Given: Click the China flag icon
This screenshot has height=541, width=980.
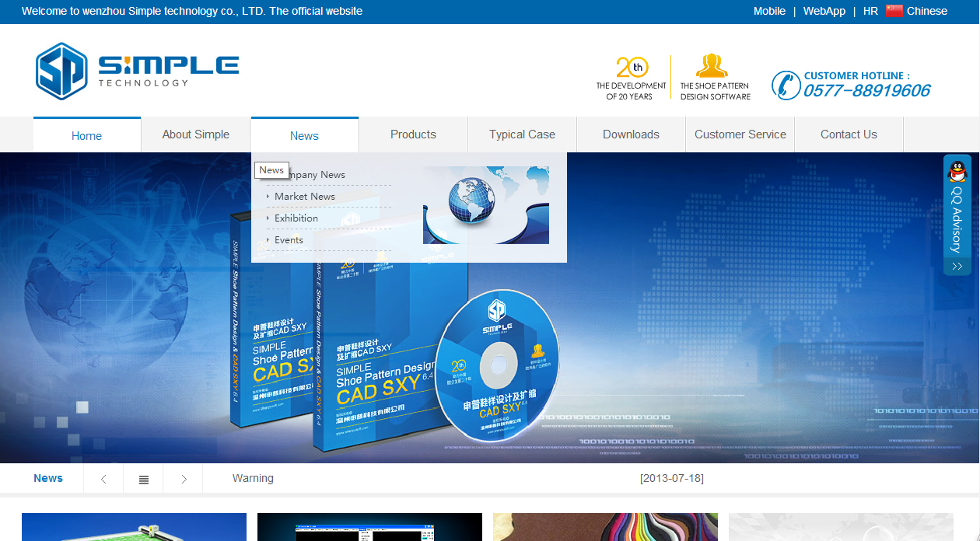Looking at the screenshot, I should tap(894, 11).
